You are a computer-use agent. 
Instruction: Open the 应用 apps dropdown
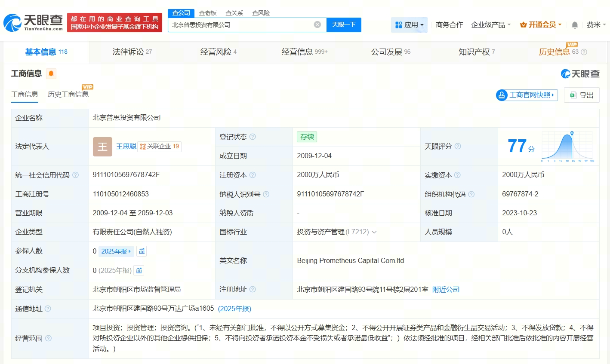(x=410, y=25)
